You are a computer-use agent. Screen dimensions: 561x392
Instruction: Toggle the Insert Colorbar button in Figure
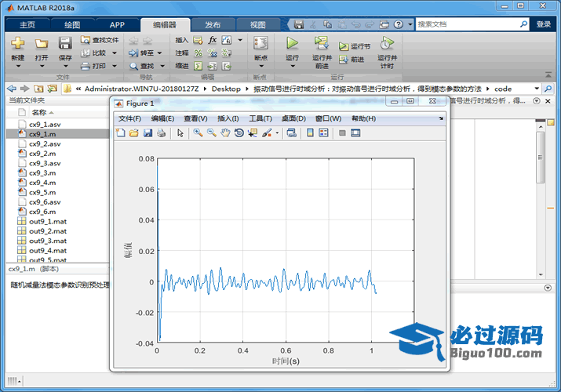pos(310,133)
